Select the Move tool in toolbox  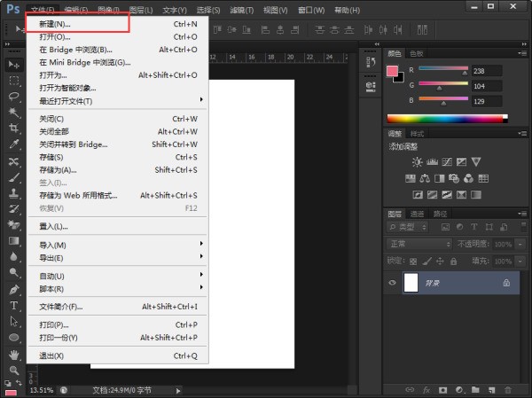coord(13,65)
